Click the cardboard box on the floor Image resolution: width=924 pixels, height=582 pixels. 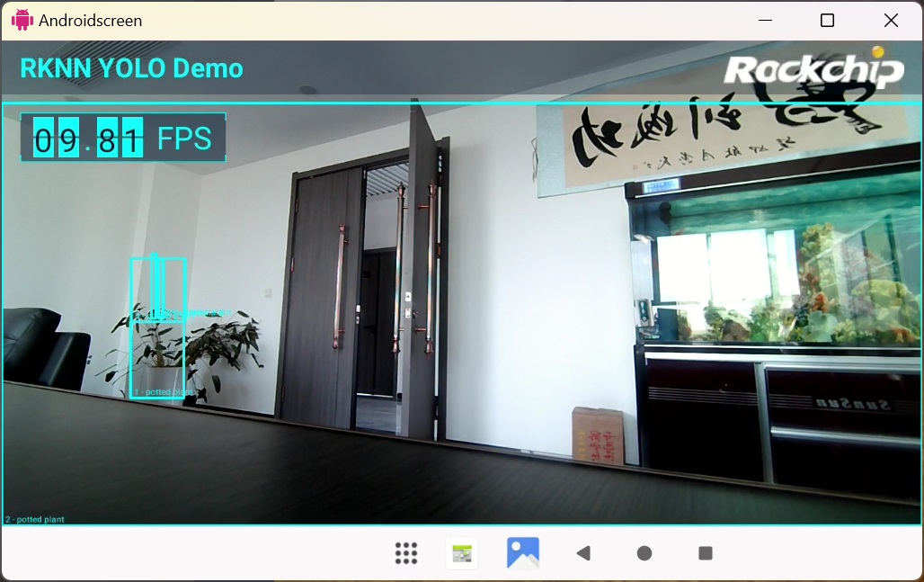pyautogui.click(x=597, y=434)
